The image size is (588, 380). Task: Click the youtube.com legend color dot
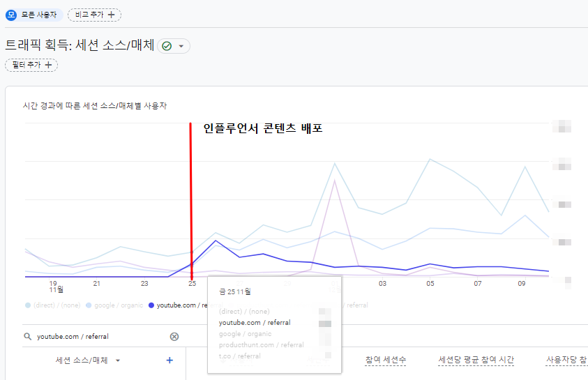151,305
